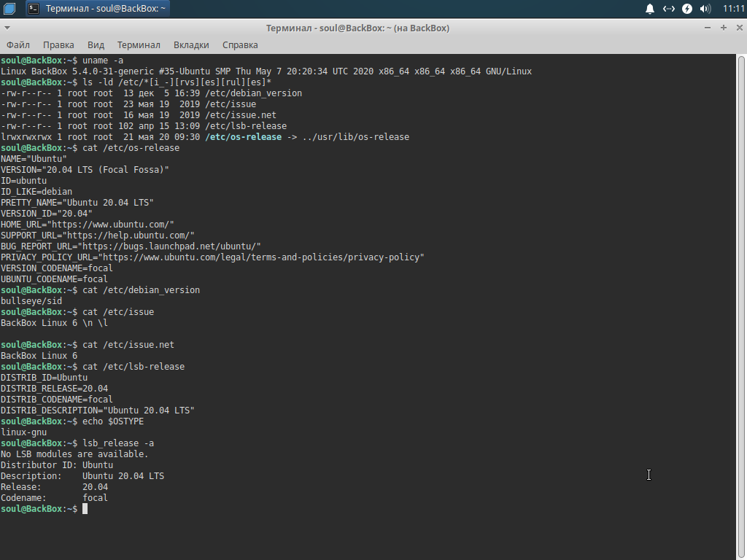Image resolution: width=747 pixels, height=560 pixels.
Task: Click the VERSION_CODENAME=focal line
Action: [x=57, y=268]
